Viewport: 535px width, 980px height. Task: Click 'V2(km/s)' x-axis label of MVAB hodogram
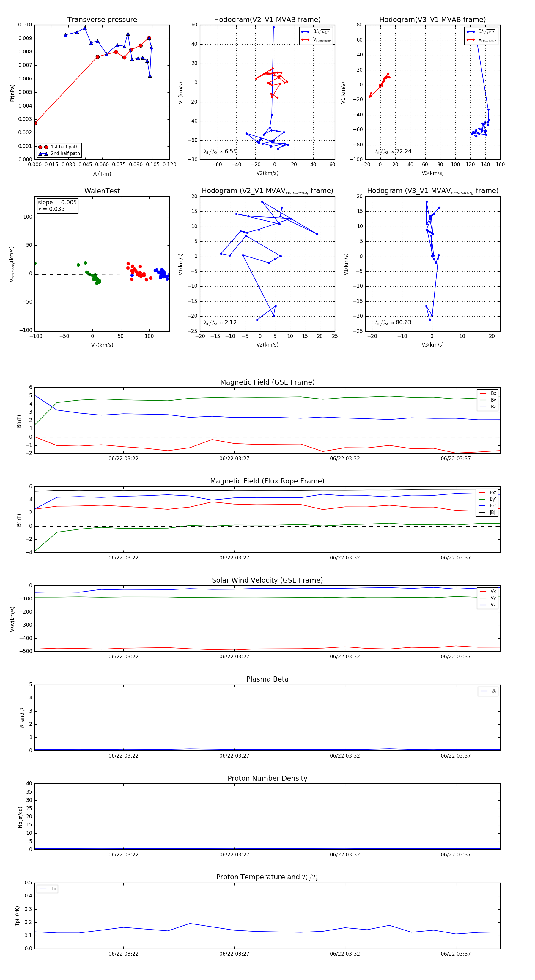267,173
